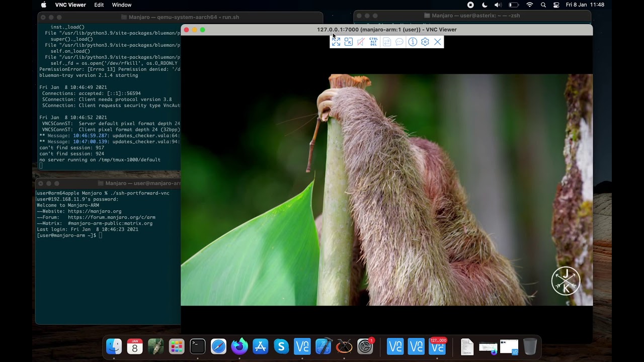This screenshot has width=644, height=362.
Task: Stop screen recording from the menu bar
Action: click(470, 5)
